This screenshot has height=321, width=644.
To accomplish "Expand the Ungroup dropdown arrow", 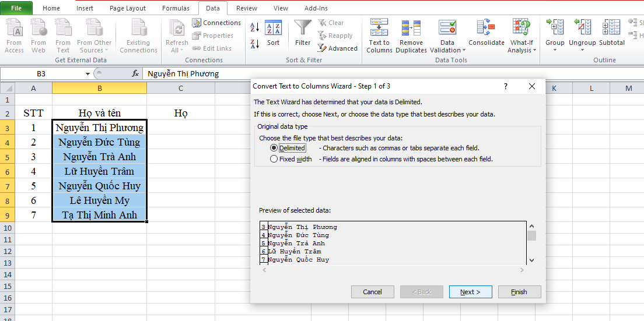I will [x=582, y=50].
